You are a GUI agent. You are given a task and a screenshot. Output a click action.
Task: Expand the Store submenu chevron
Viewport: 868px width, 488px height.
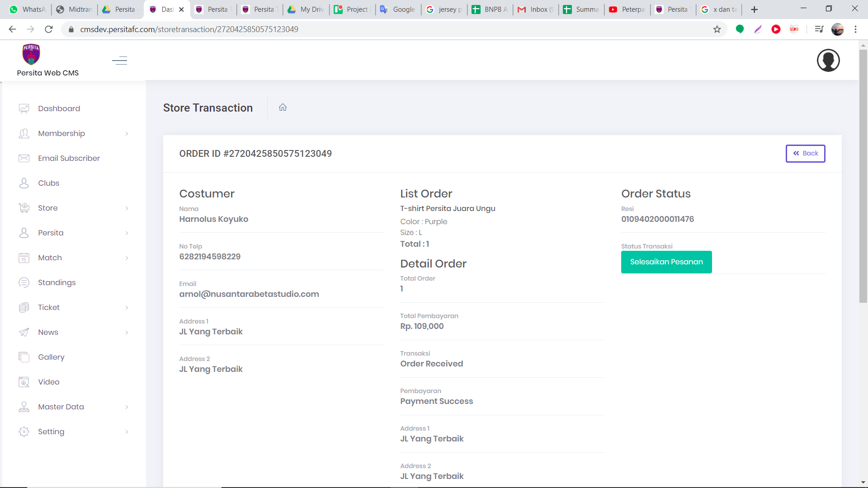pos(127,208)
